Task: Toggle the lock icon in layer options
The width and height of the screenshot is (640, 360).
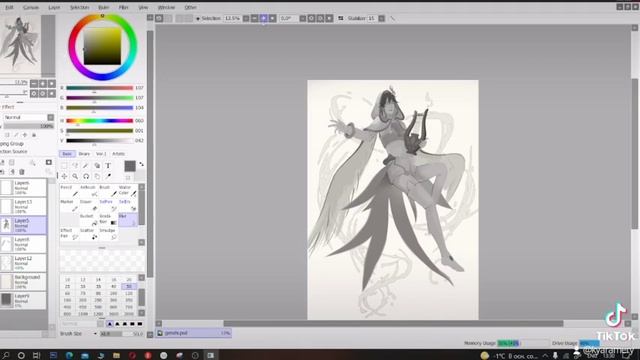Action: pos(34,135)
